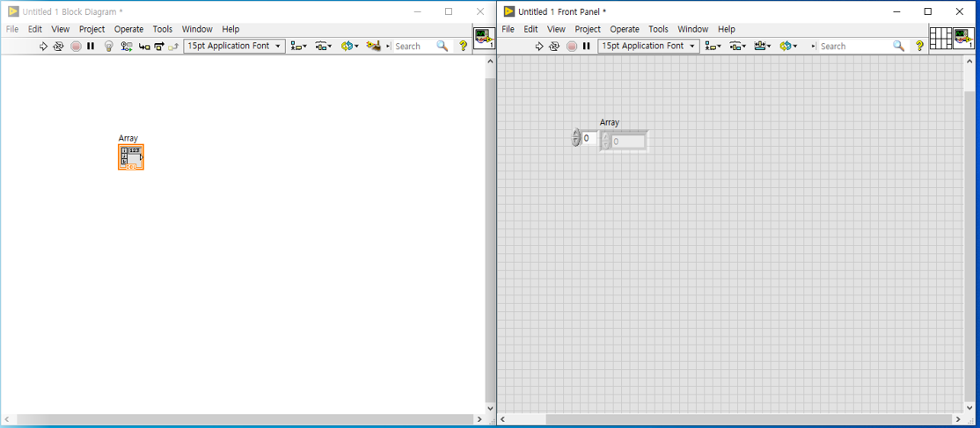The image size is (980, 428).
Task: Click Search field in Block Diagram toolbar
Action: point(415,47)
